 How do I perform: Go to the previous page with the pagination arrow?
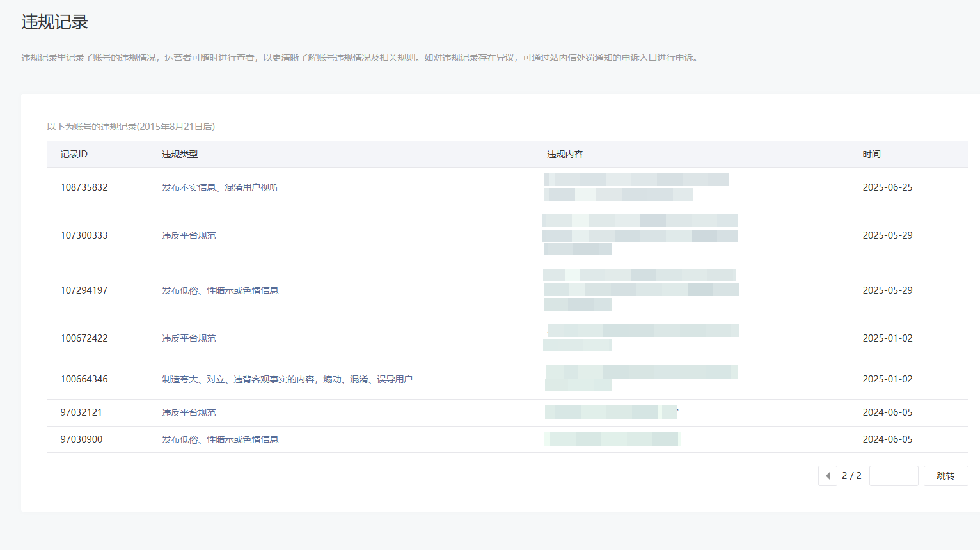coord(827,476)
